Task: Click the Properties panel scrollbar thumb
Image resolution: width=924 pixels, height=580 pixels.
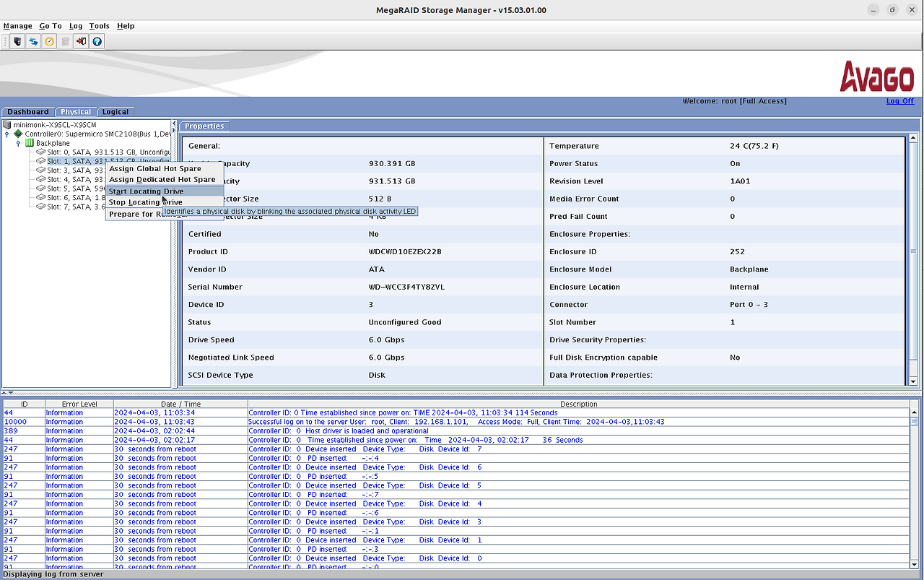Action: coord(913,251)
